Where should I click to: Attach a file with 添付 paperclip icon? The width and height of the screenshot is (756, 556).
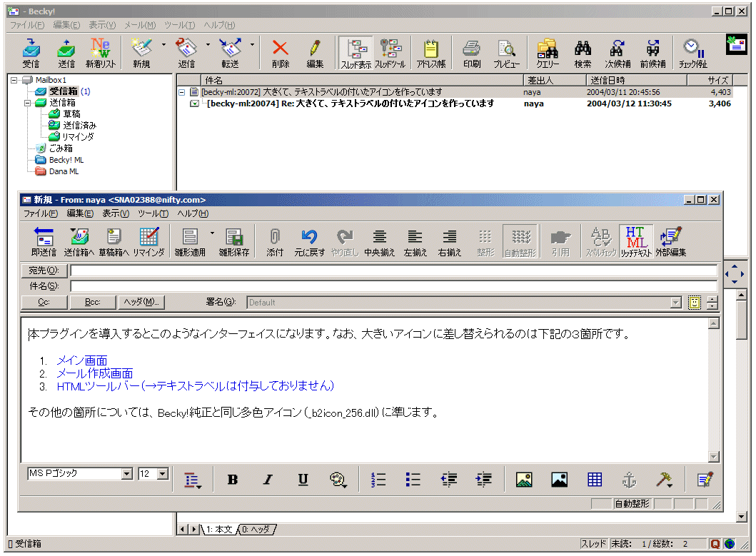[275, 241]
